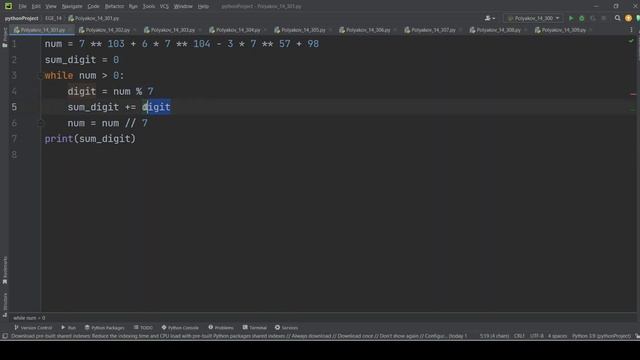Click line number 5 in the gutter
The image size is (640, 360).
click(14, 107)
